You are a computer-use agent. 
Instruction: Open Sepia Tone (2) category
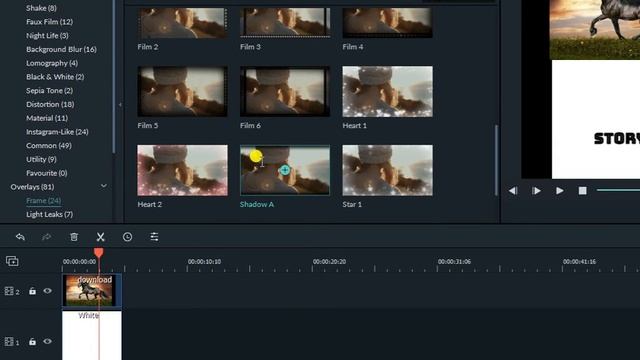click(x=49, y=91)
